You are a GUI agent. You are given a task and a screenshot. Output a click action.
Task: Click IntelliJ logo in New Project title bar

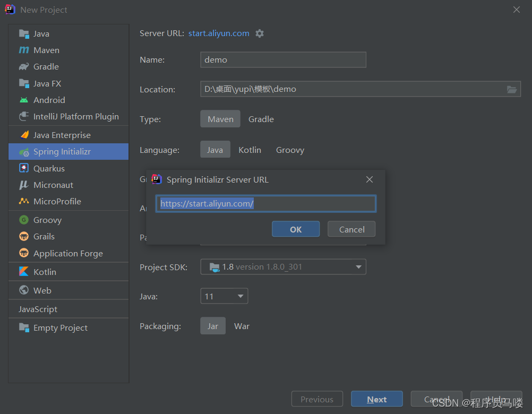(10, 10)
